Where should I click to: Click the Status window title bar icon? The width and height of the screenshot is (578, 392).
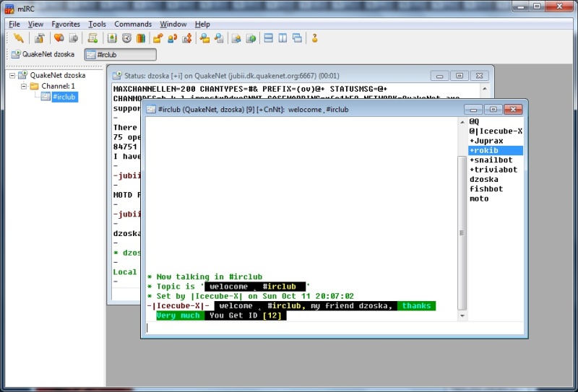pyautogui.click(x=117, y=76)
